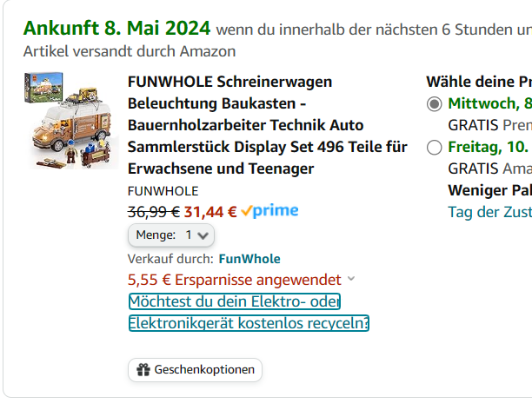This screenshot has width=532, height=410.
Task: Expand the Ersparnisse angewendet savings details
Action: pyautogui.click(x=351, y=279)
